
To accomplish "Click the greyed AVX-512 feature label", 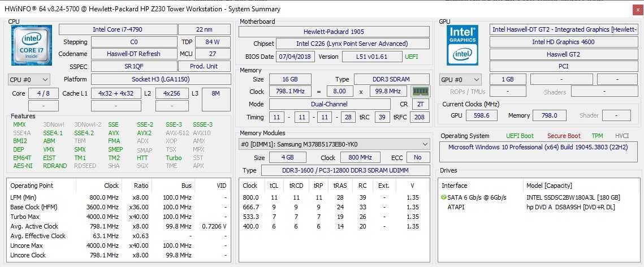I will coord(178,133).
